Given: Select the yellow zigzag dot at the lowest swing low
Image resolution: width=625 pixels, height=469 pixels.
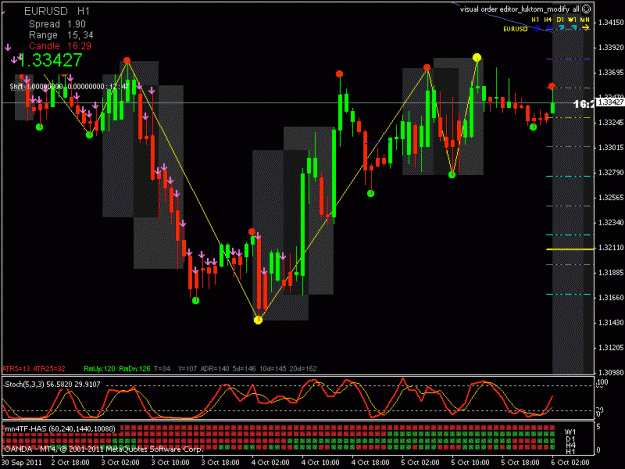Looking at the screenshot, I should (x=258, y=320).
